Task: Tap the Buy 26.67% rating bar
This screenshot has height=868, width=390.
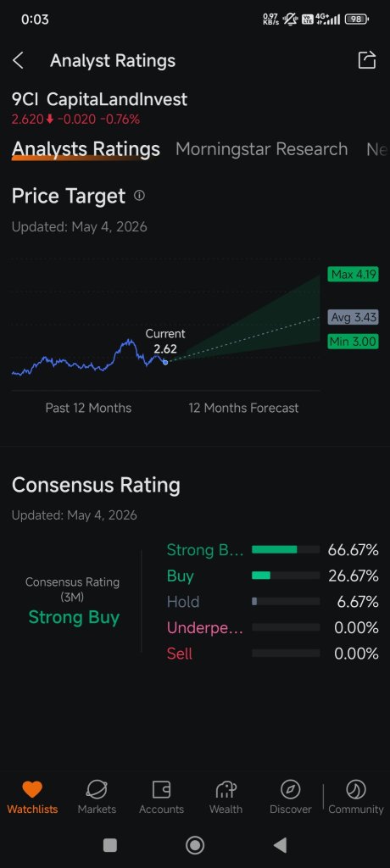Action: tap(286, 576)
